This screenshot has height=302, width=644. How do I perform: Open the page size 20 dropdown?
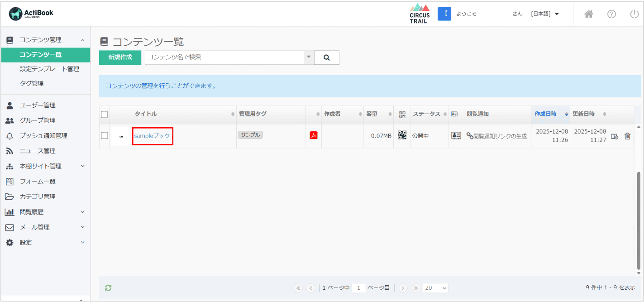pyautogui.click(x=435, y=288)
